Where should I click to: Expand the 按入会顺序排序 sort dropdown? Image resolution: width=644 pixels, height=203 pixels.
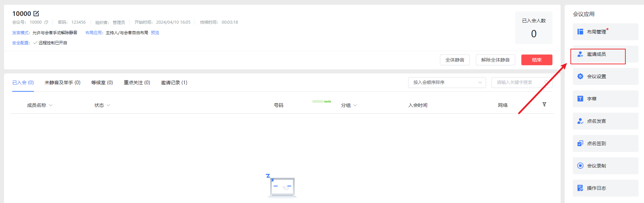coord(446,83)
